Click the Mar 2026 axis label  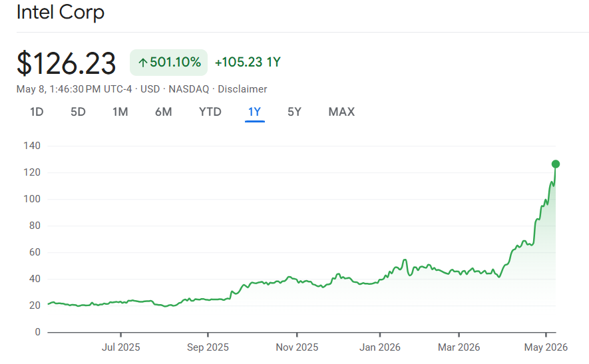click(459, 347)
